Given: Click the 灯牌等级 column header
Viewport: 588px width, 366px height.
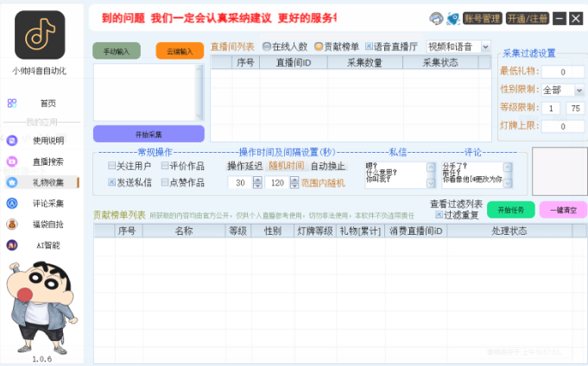Looking at the screenshot, I should tap(315, 230).
